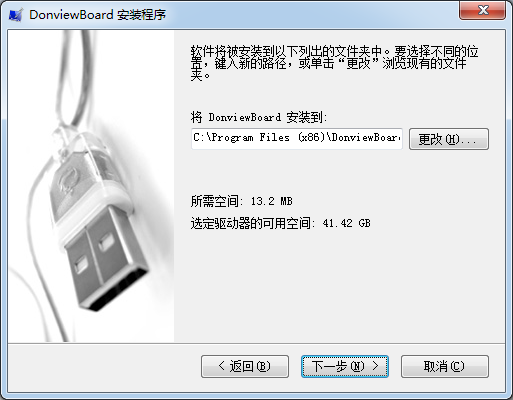The height and width of the screenshot is (400, 513).
Task: Click the left chevron on the 返回 button
Action: click(222, 366)
